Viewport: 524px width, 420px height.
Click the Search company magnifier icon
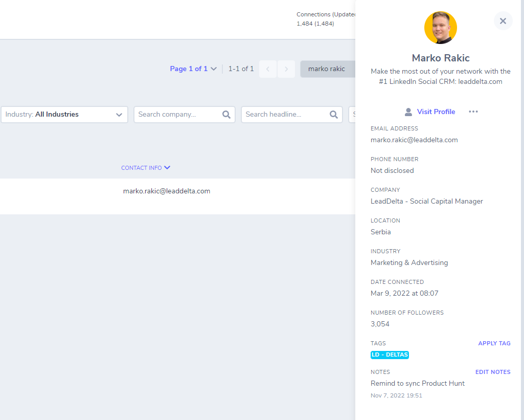click(x=226, y=115)
